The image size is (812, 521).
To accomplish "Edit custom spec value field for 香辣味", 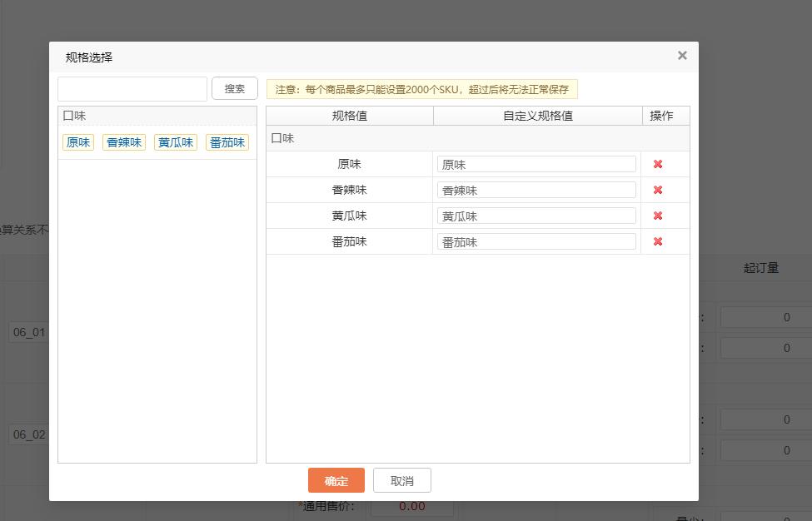I will tap(536, 190).
